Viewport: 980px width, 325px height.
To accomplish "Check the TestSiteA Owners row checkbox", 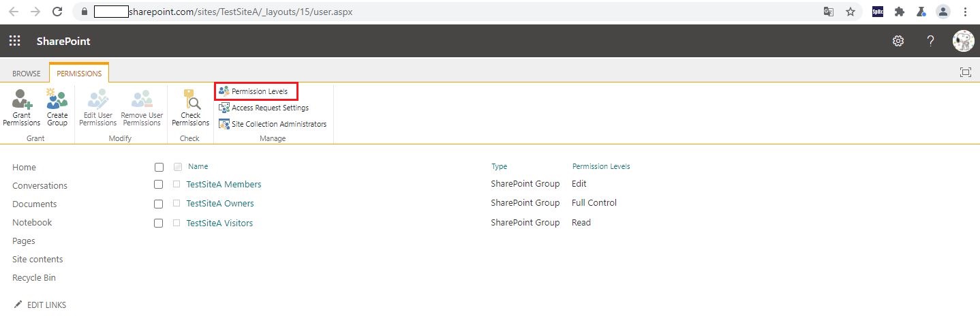I will 159,204.
